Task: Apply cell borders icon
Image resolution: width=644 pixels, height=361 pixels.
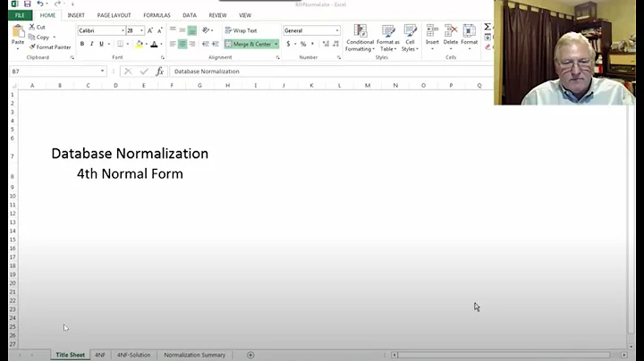Action: tap(121, 44)
